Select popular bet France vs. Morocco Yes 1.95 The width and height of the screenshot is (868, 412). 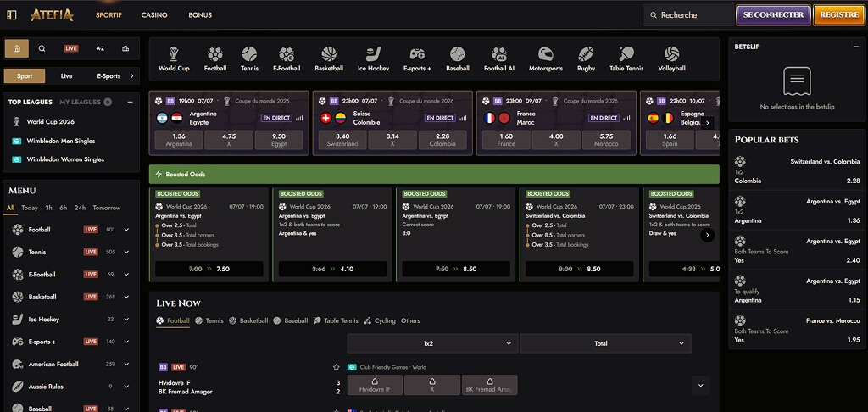[797, 330]
